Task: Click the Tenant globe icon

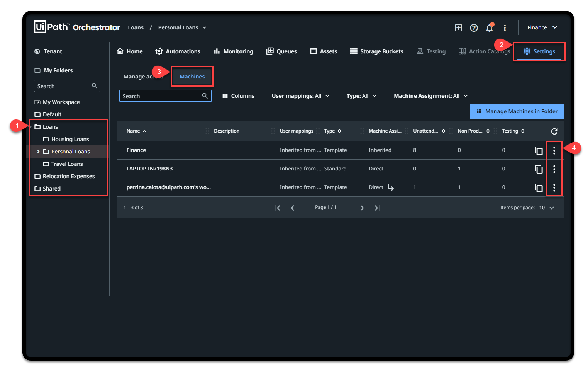Action: point(37,51)
